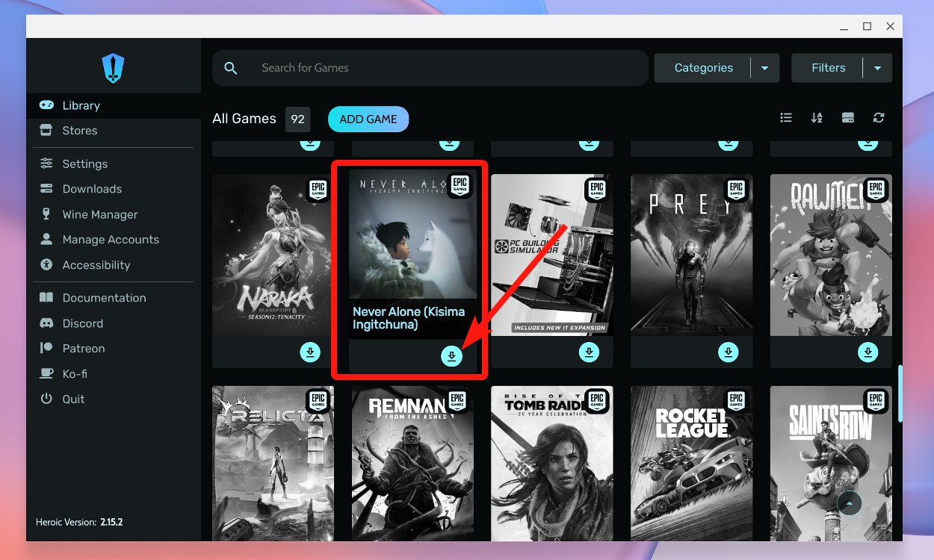934x560 pixels.
Task: Download Never Alone (Kisima Ingitchuna)
Action: (451, 355)
